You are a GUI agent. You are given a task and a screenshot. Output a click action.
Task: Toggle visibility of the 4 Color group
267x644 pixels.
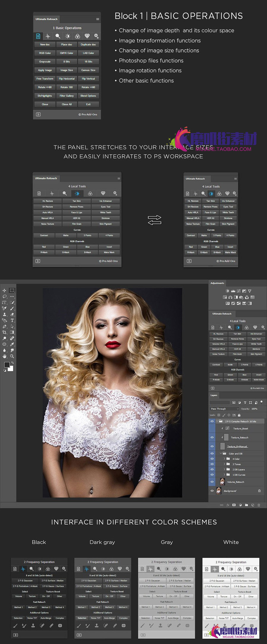[212, 459]
